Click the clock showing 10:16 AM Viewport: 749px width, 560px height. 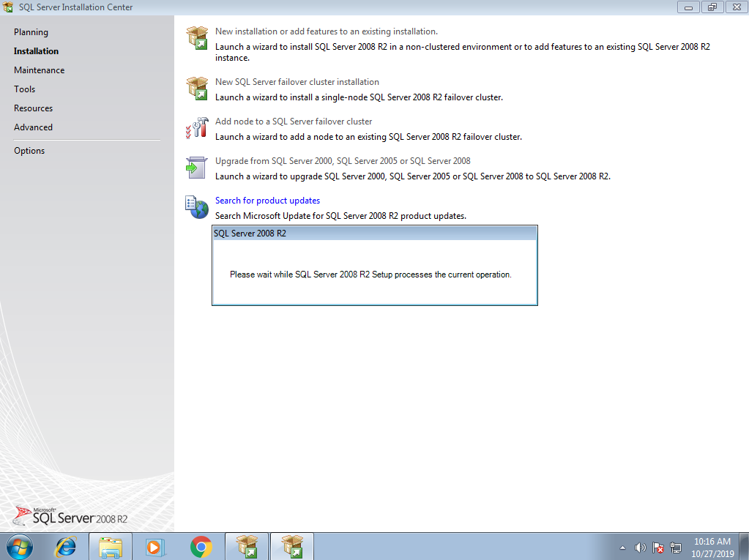(712, 542)
